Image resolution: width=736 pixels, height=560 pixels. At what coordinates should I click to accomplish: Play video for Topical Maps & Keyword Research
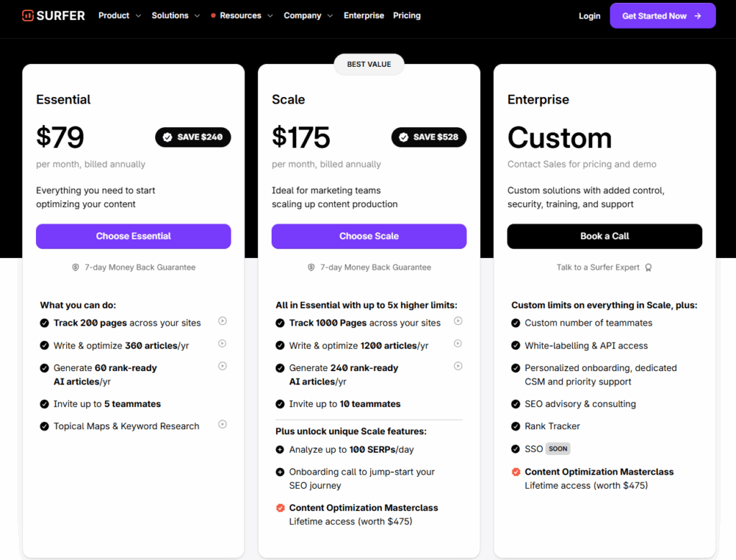[x=223, y=424]
